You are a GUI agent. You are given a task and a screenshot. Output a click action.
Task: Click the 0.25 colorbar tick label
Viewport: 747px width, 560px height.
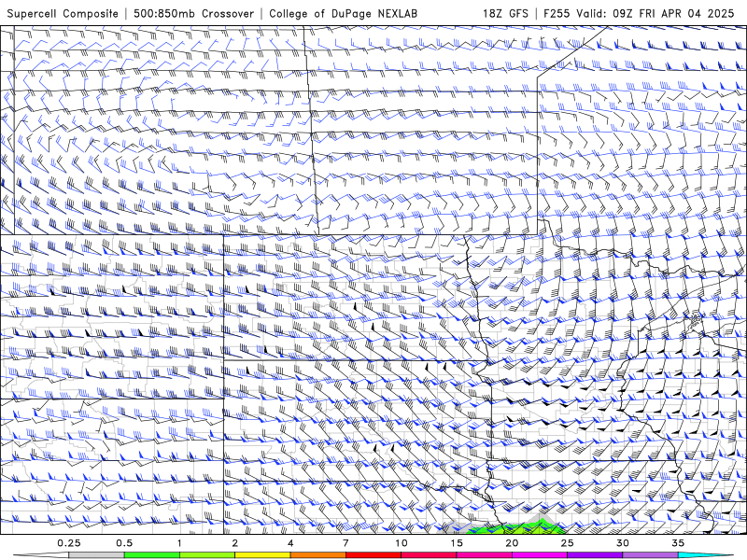(68, 543)
